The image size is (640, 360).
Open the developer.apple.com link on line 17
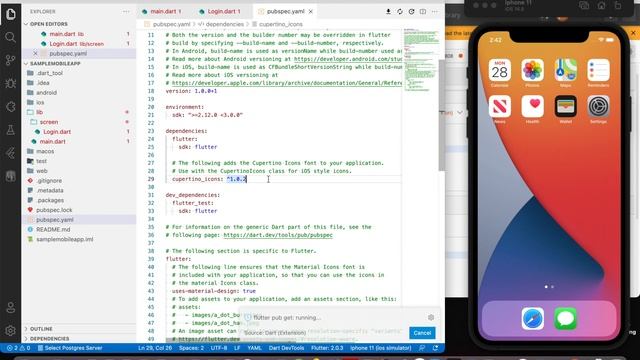coord(287,83)
